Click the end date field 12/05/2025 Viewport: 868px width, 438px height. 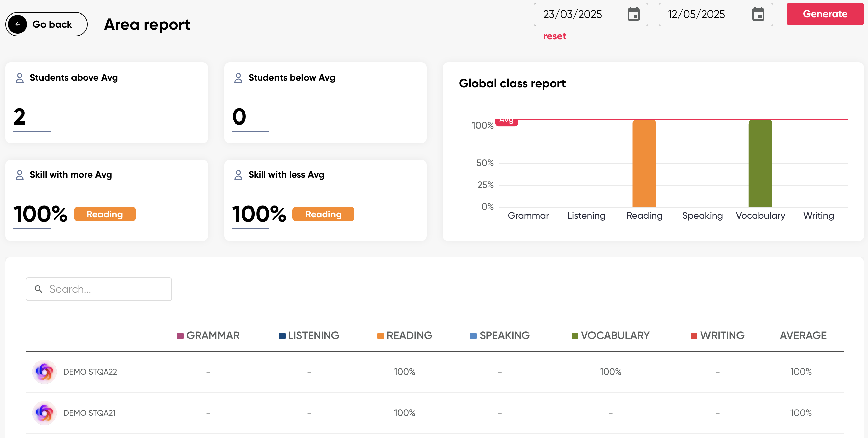coord(698,14)
